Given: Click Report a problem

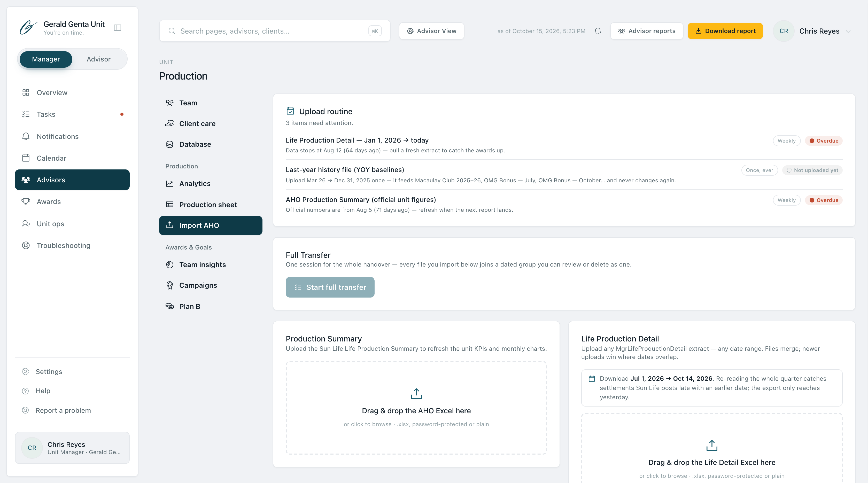Looking at the screenshot, I should (x=72, y=410).
